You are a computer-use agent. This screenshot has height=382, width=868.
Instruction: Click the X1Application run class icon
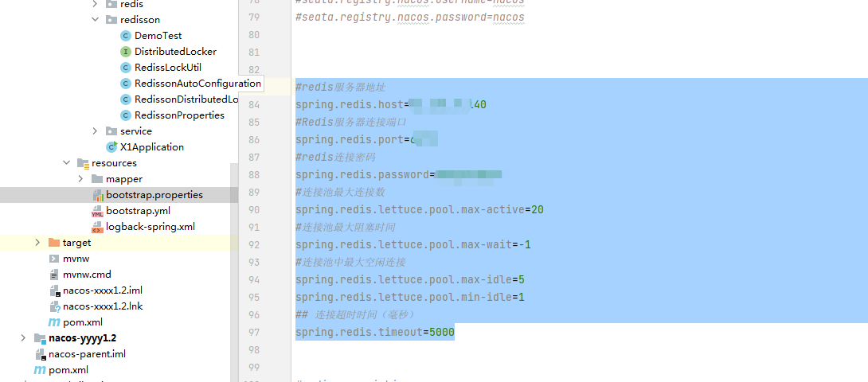coord(111,147)
